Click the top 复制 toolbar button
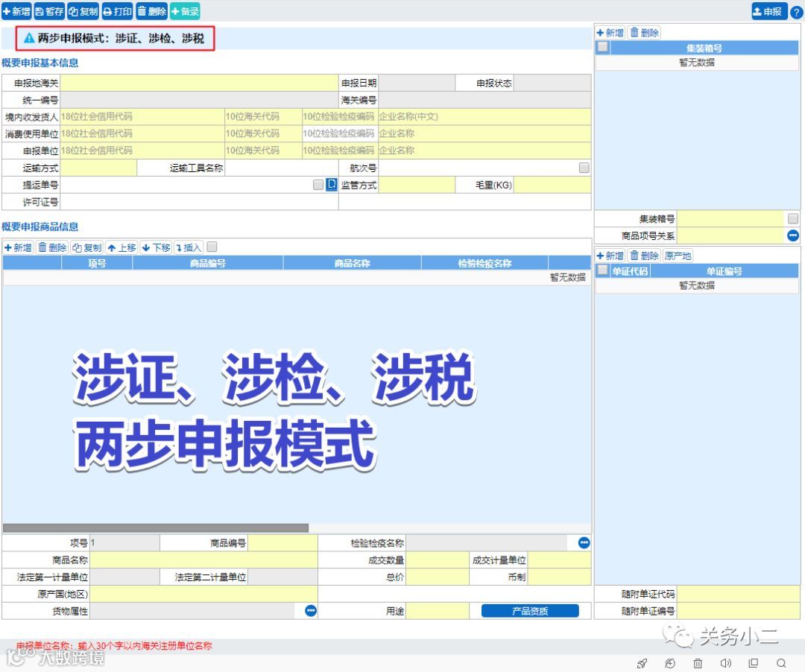 [83, 11]
